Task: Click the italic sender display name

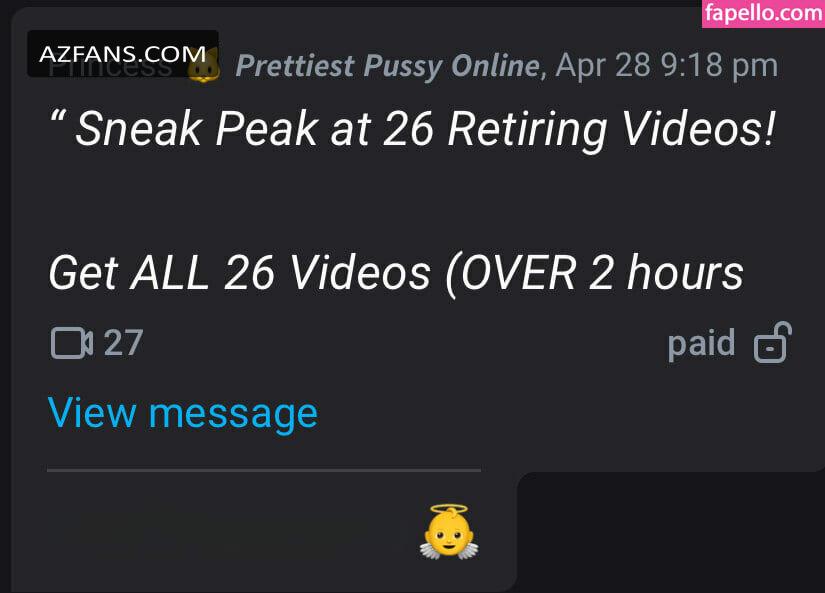Action: [387, 66]
